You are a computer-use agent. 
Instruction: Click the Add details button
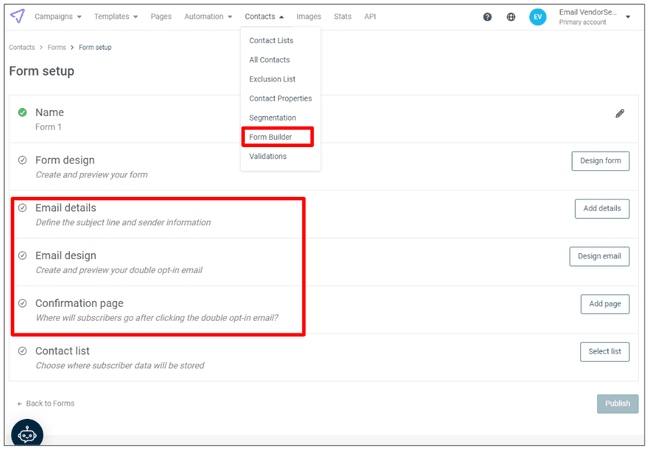[602, 209]
